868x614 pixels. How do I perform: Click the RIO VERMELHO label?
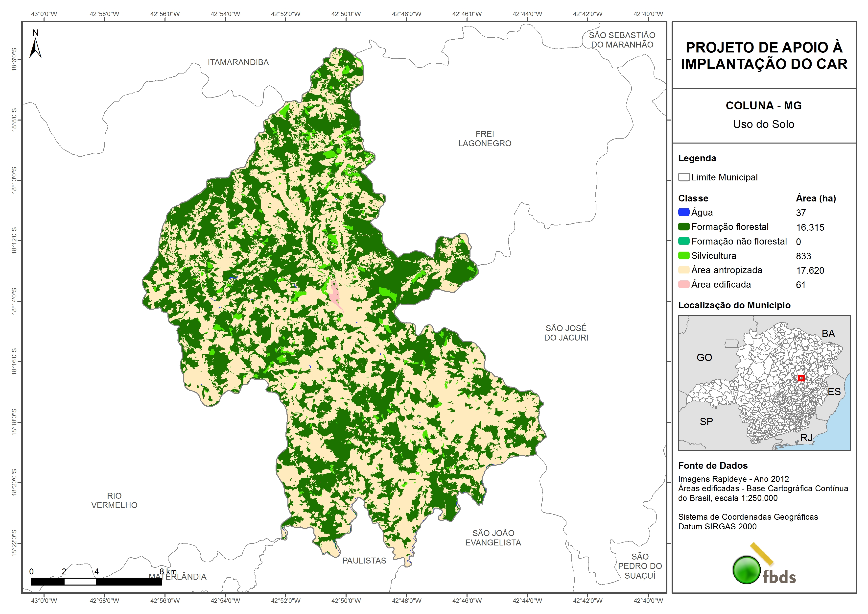coord(114,500)
